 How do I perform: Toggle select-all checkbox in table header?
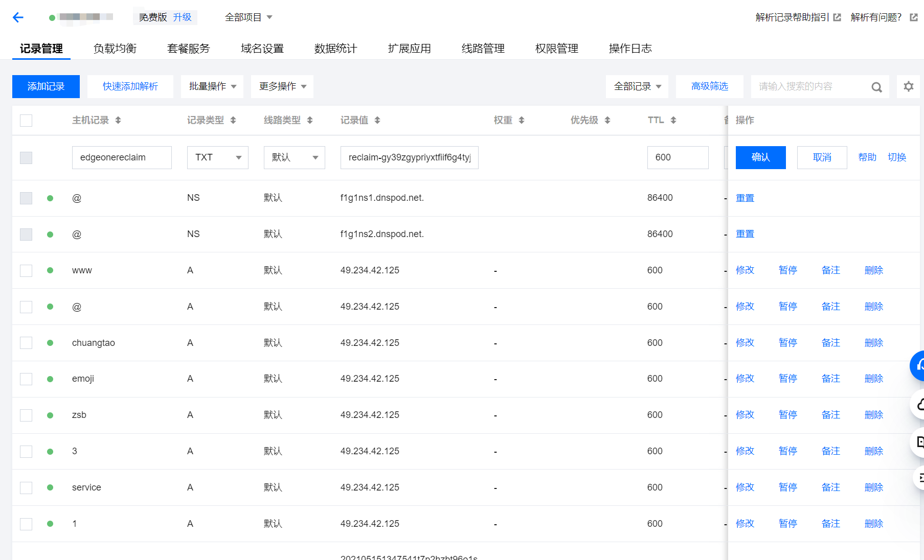click(x=26, y=121)
